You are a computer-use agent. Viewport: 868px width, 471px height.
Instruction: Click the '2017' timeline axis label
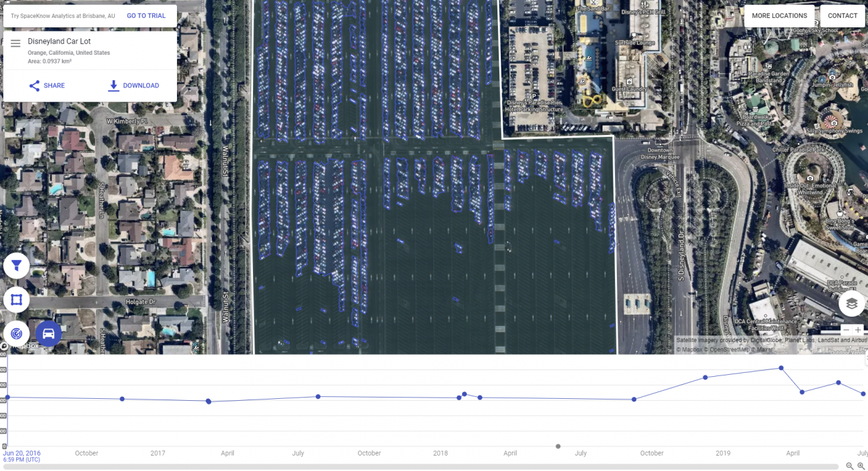pos(158,453)
